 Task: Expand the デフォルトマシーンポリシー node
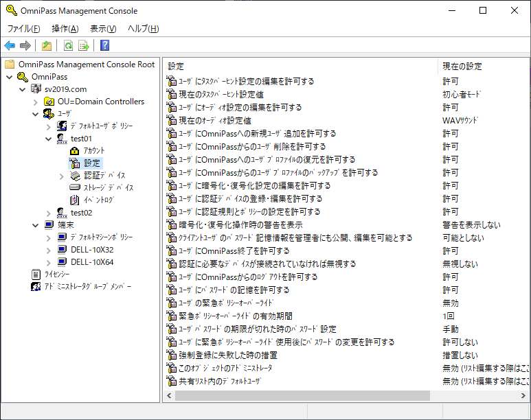48,238
